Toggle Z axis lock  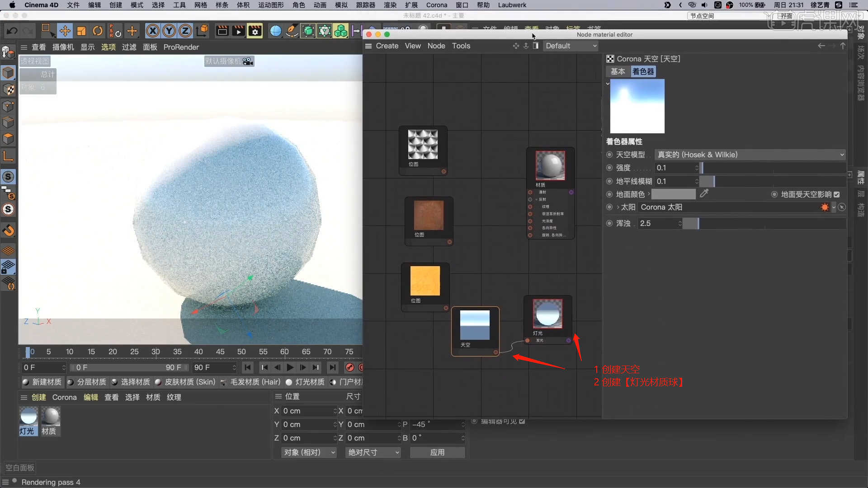[185, 31]
